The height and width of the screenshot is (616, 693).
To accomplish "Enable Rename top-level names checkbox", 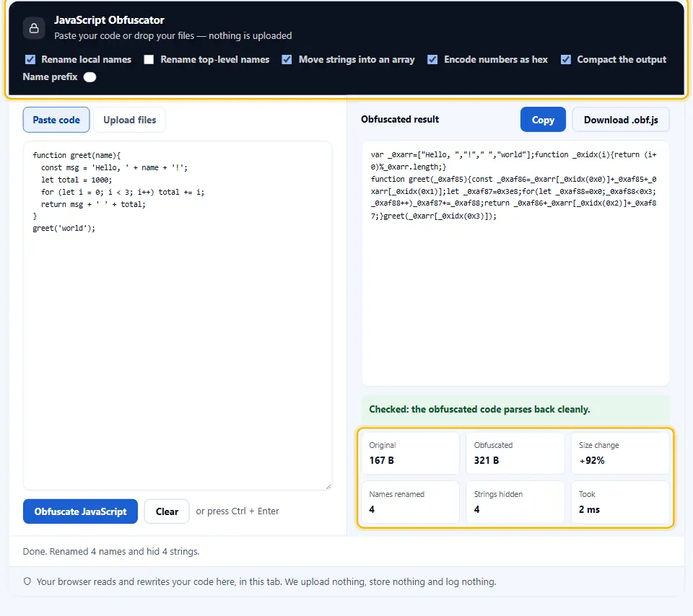I will coord(149,60).
